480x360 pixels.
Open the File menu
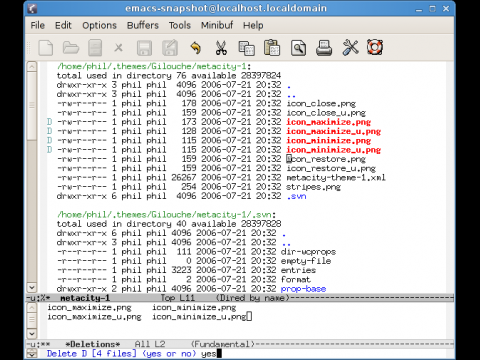(37, 25)
